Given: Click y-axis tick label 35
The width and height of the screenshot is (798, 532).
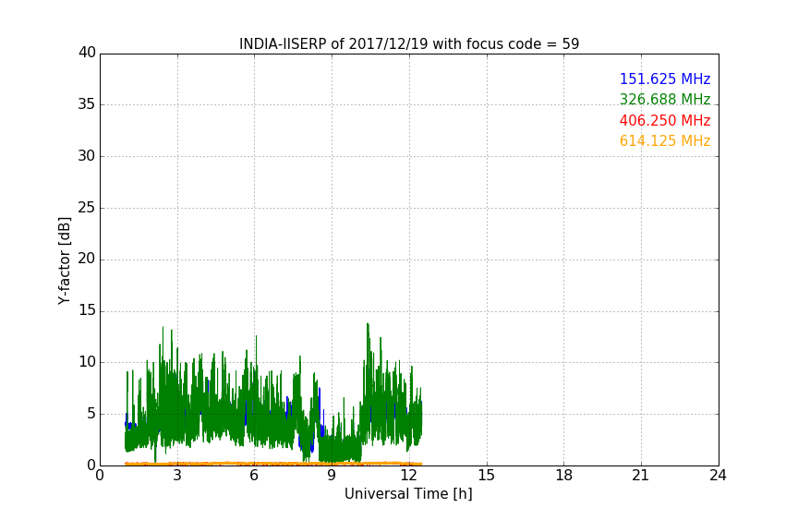Looking at the screenshot, I should (87, 104).
